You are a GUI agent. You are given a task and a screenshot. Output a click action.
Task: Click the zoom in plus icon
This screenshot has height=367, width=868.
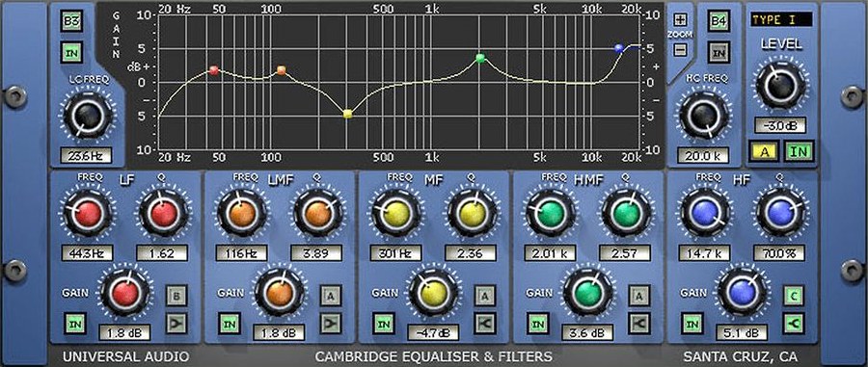point(680,19)
